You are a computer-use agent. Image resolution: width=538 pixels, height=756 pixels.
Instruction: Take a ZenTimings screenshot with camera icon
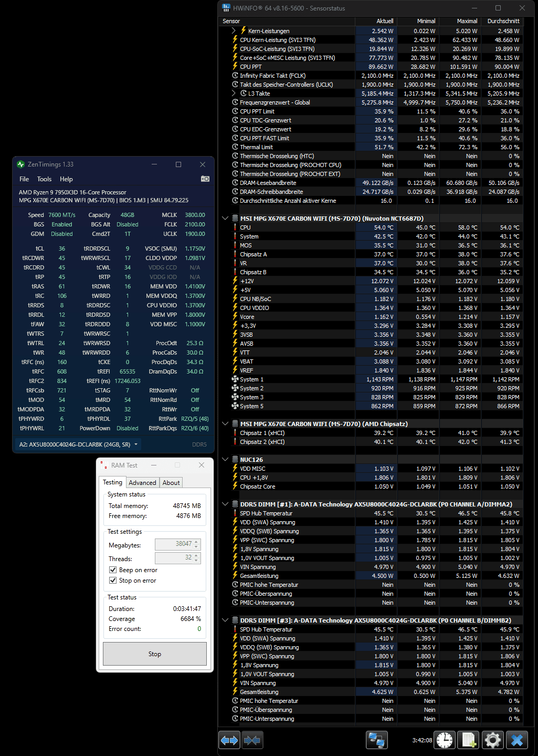tap(205, 179)
